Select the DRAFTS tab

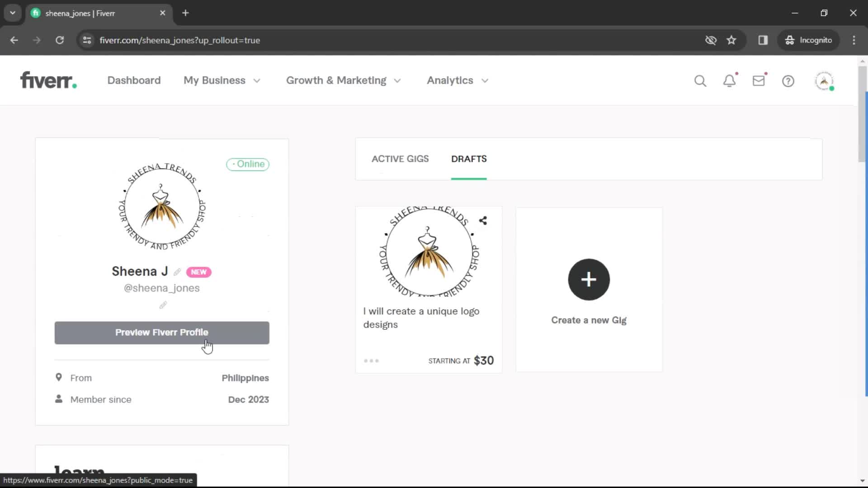tap(469, 159)
